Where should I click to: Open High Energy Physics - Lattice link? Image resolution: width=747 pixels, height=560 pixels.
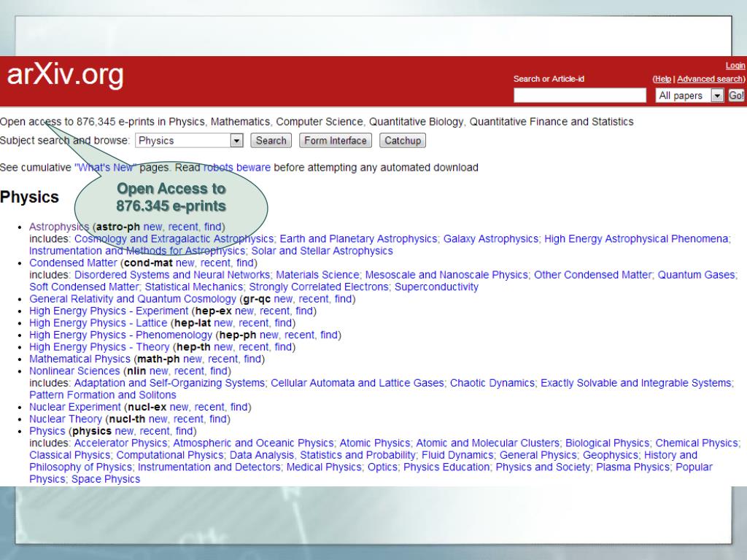[98, 323]
